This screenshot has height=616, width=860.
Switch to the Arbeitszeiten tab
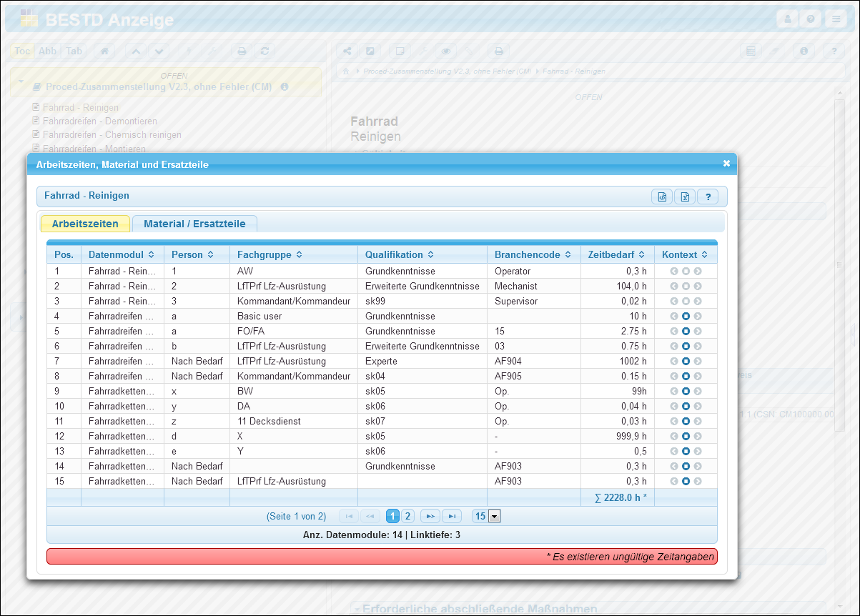point(85,224)
